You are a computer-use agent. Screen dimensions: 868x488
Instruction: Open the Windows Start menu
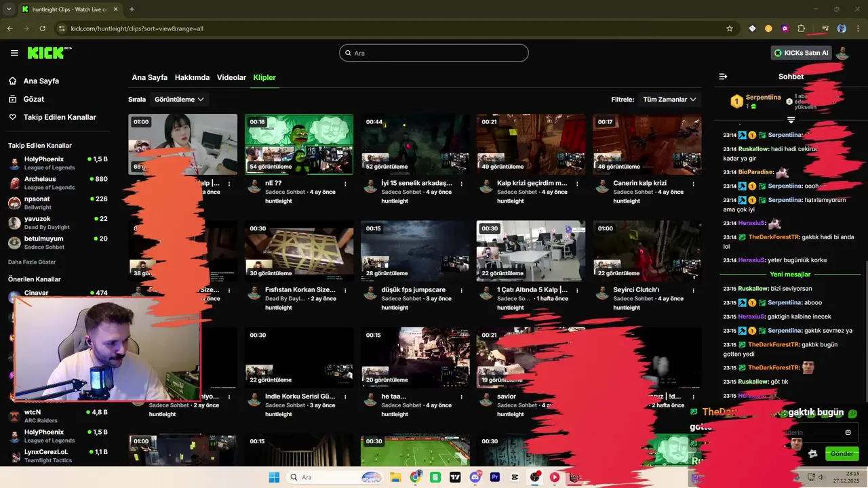(274, 477)
